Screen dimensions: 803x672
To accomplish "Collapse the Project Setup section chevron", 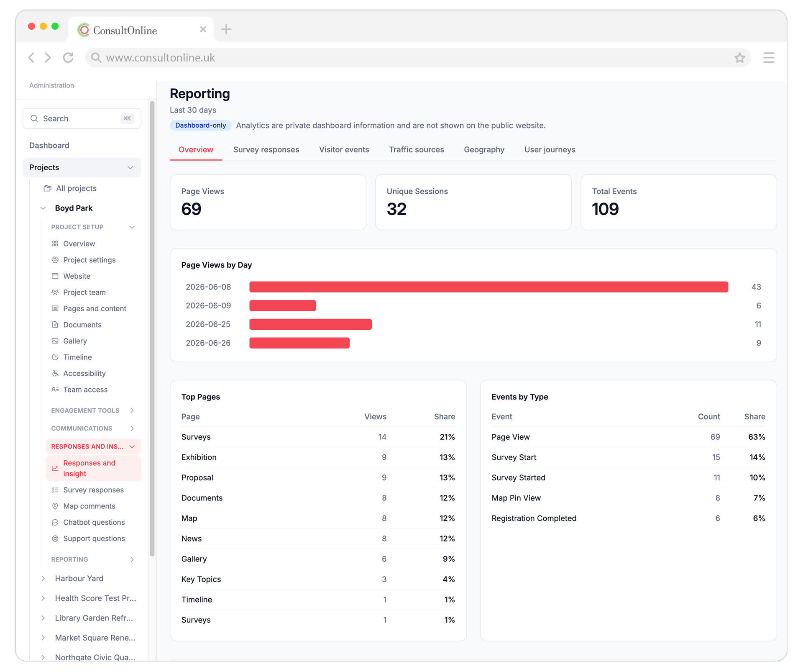I will (x=132, y=227).
